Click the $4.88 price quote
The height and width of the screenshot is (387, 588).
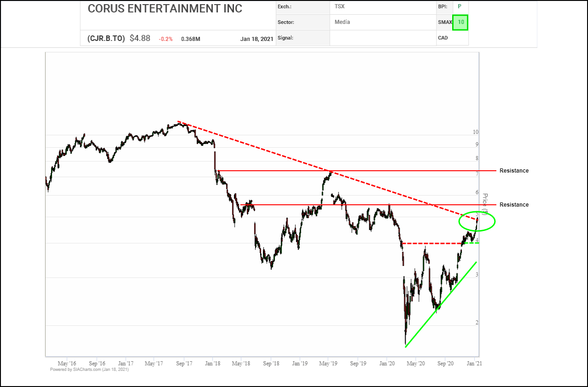tap(140, 39)
